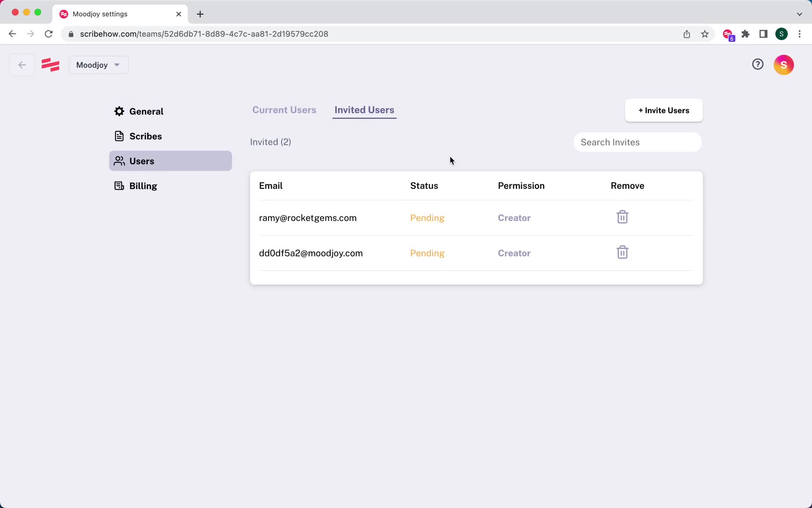
Task: Click the Scribes section icon
Action: tap(119, 136)
